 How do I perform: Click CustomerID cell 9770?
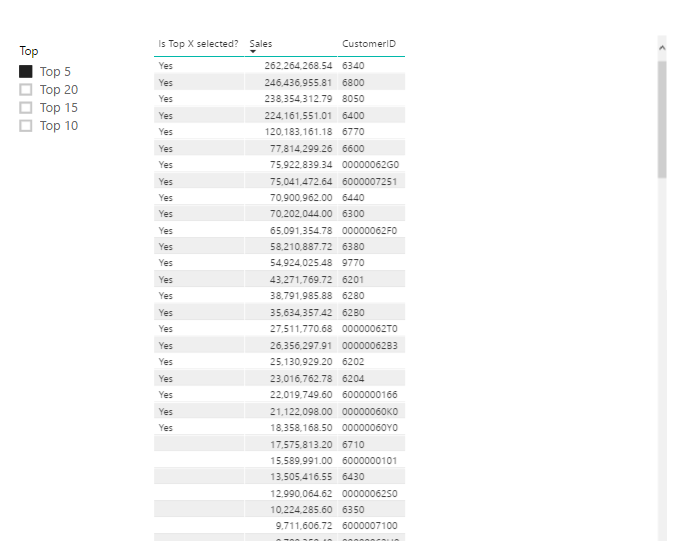point(353,263)
